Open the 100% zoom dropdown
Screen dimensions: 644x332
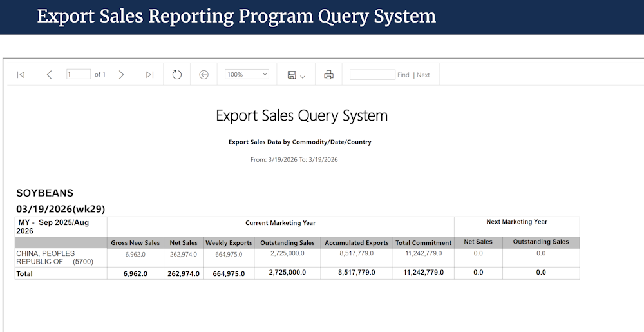pyautogui.click(x=247, y=75)
